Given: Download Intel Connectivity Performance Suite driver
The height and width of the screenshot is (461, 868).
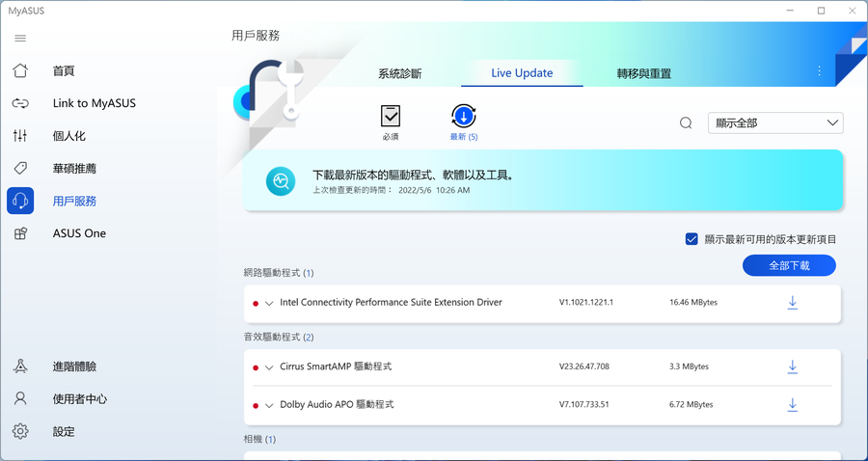Looking at the screenshot, I should pos(792,303).
